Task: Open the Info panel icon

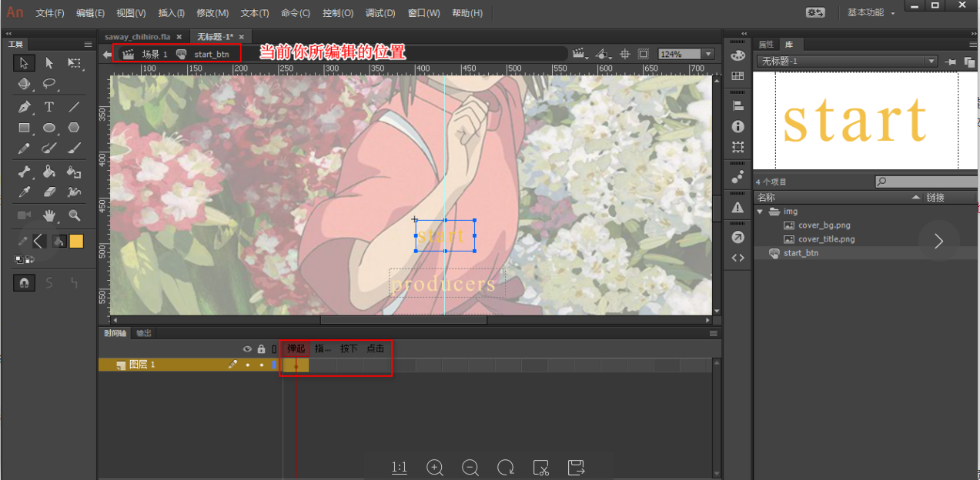Action: 738,126
